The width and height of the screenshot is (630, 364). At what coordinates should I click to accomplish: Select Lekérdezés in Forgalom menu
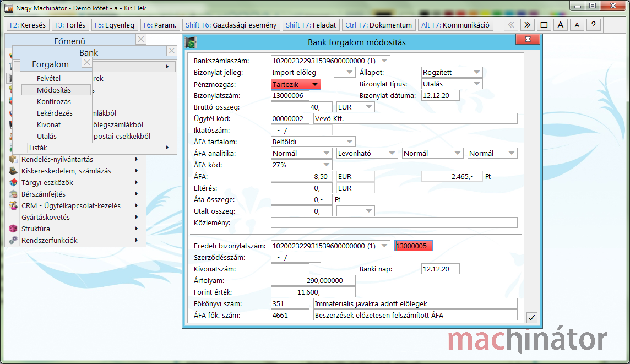click(55, 113)
